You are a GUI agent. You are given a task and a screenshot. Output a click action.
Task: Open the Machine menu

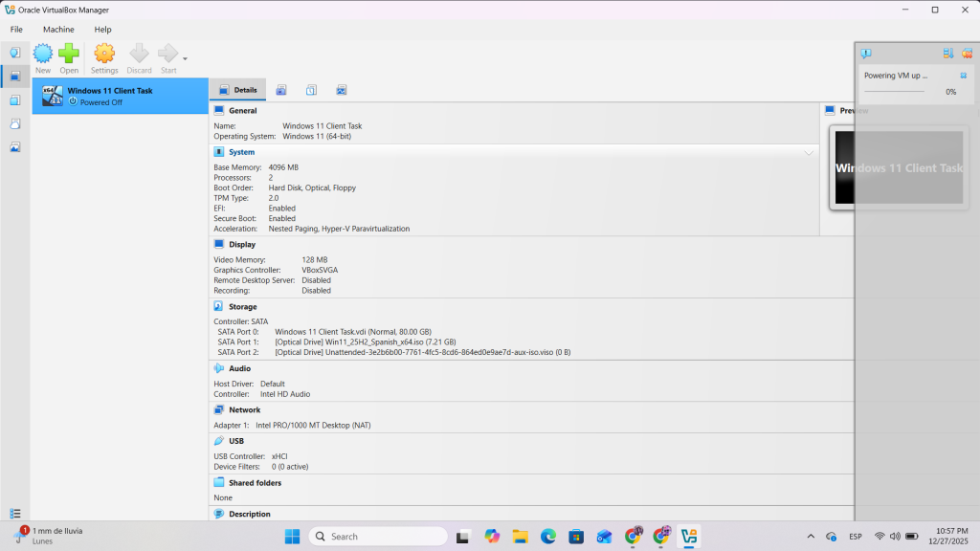click(58, 30)
